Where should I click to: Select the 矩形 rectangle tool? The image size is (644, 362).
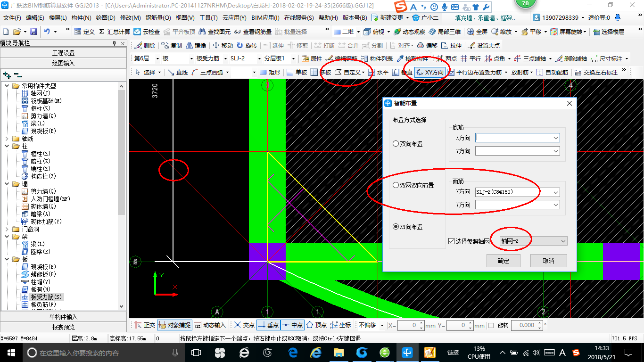[x=270, y=72]
